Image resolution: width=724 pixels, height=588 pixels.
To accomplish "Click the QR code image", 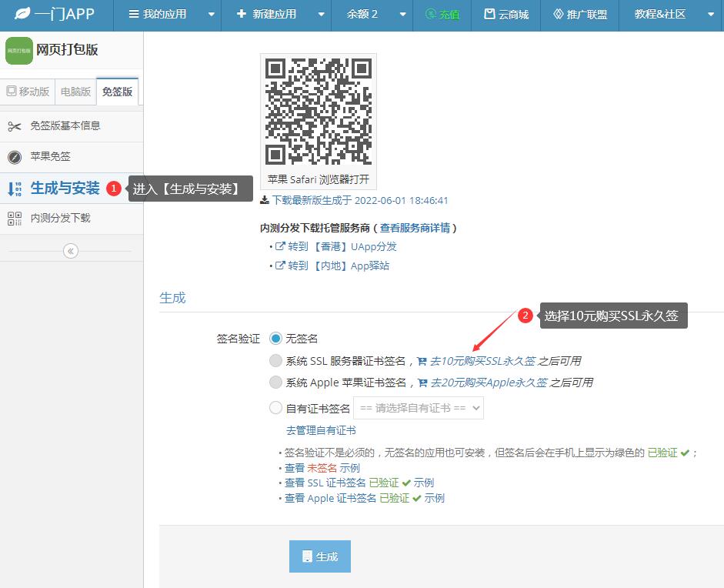I will 319,112.
